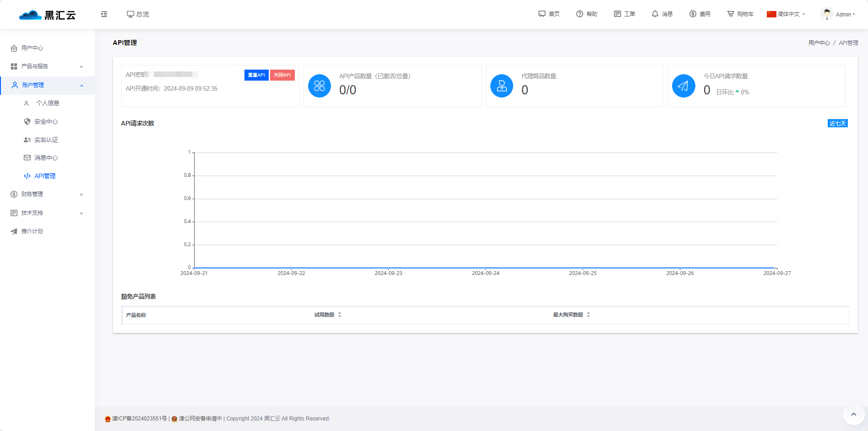Click the red 关闭API button
The height and width of the screenshot is (431, 868).
282,75
